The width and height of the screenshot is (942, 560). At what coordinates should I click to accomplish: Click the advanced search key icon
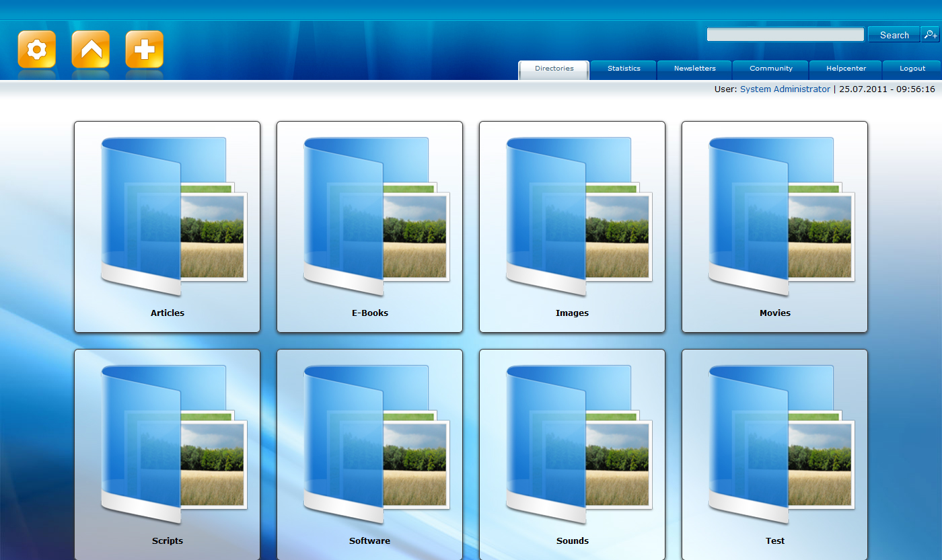(x=930, y=34)
